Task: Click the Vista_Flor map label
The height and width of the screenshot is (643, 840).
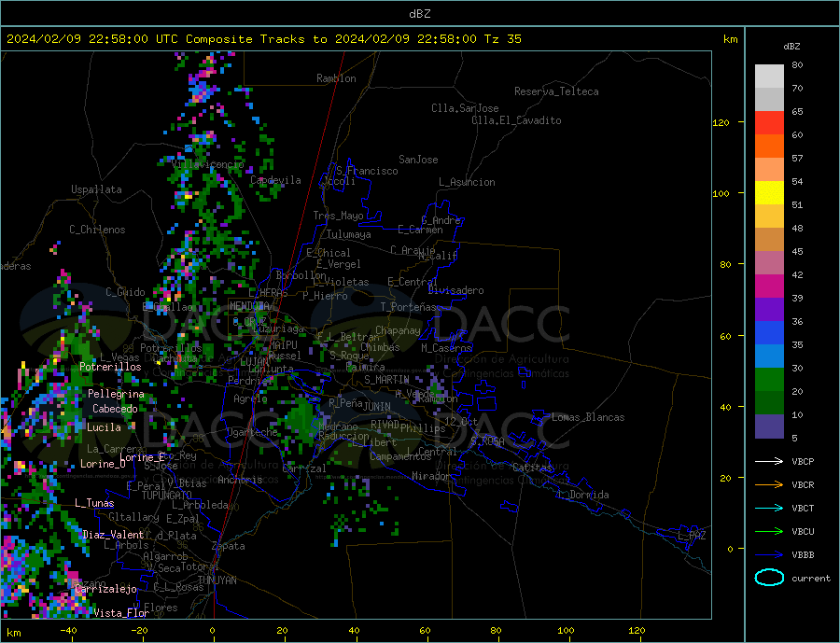Action: click(121, 613)
